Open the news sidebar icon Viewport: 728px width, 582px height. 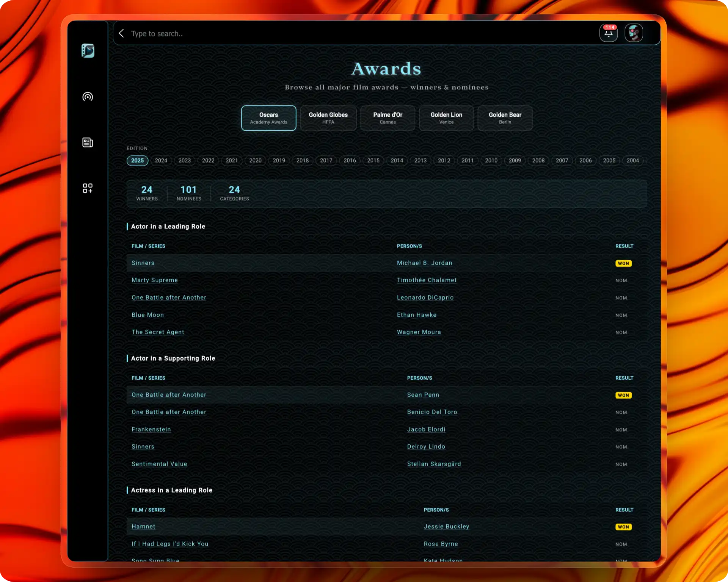click(x=88, y=142)
